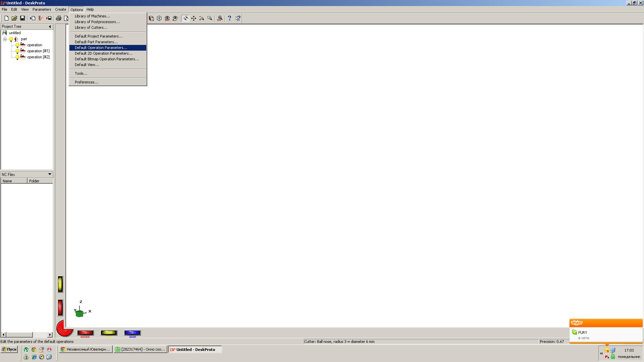Click the blue question mark Help icon
644x362 pixels.
(229, 18)
